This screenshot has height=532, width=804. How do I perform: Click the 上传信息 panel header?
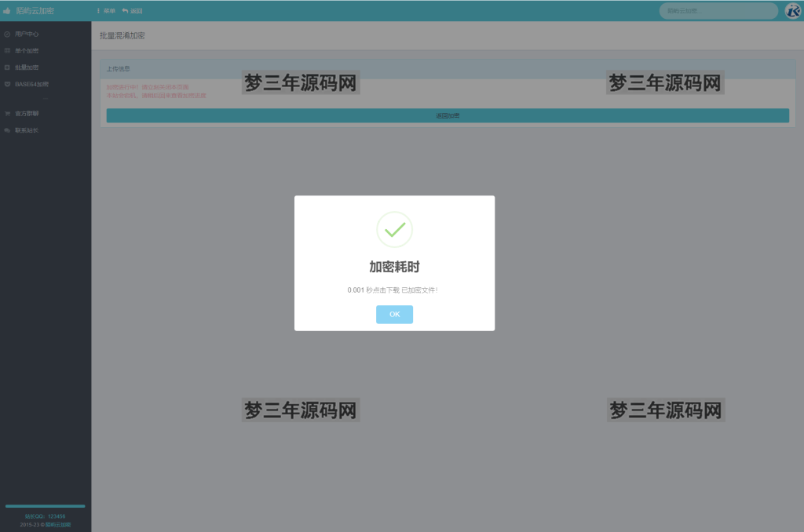pyautogui.click(x=448, y=69)
